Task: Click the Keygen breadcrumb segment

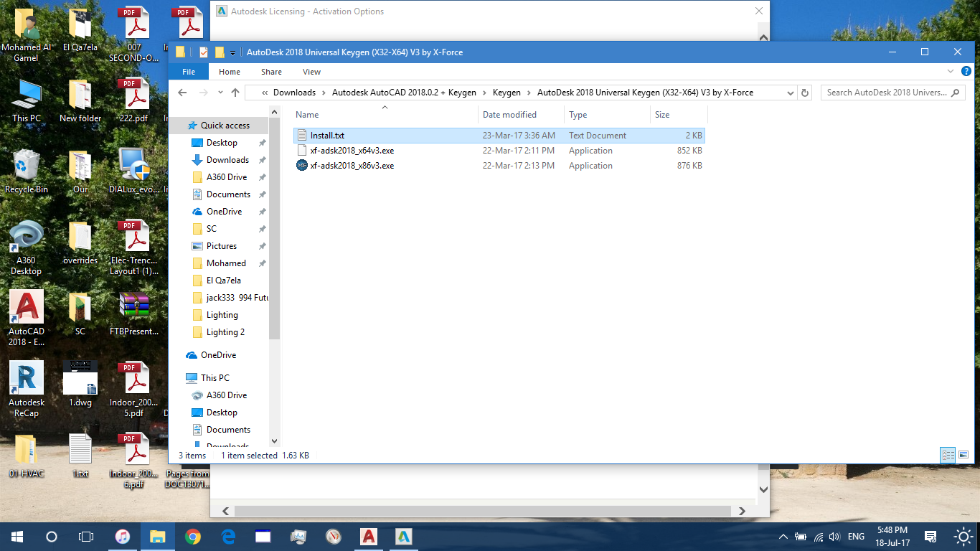Action: [507, 93]
